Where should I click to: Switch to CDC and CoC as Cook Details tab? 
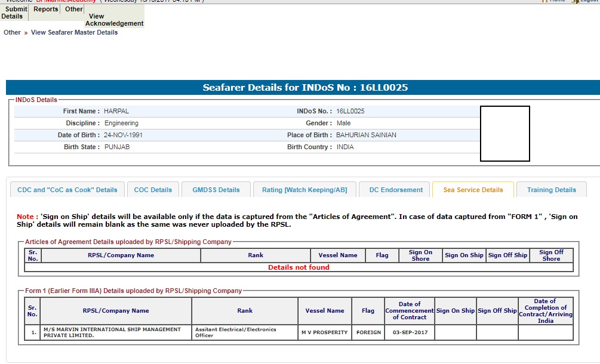pyautogui.click(x=67, y=190)
